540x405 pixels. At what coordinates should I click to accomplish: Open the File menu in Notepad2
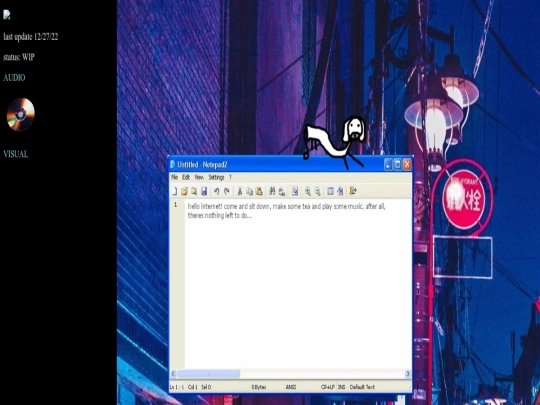tap(175, 177)
